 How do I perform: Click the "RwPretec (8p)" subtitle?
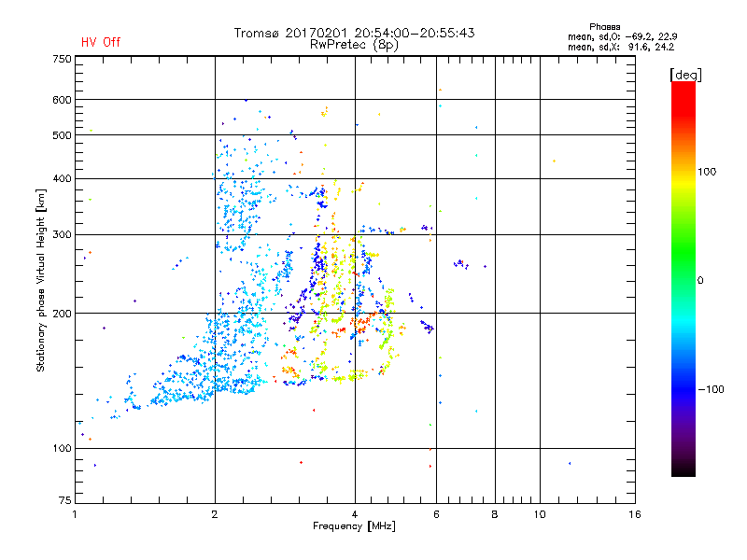(354, 45)
